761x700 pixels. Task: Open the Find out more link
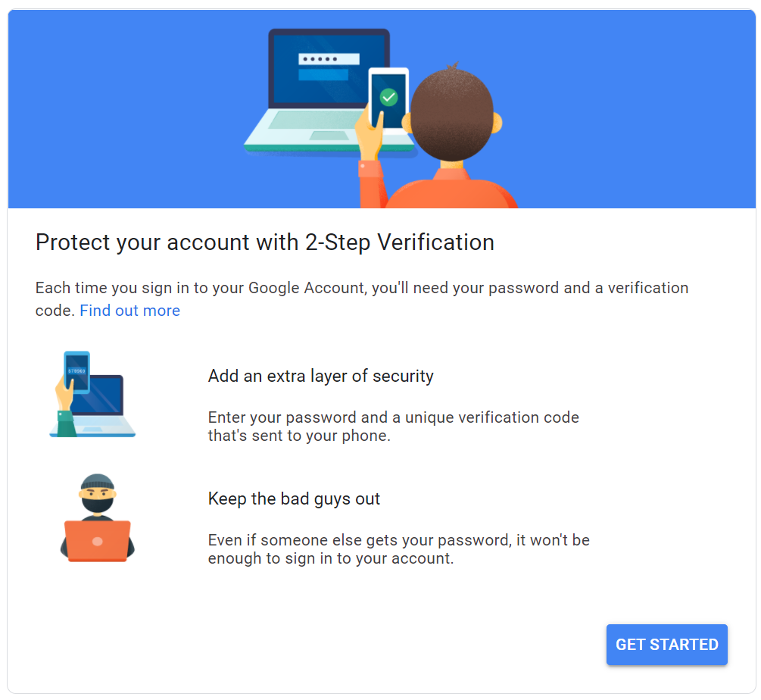tap(129, 311)
